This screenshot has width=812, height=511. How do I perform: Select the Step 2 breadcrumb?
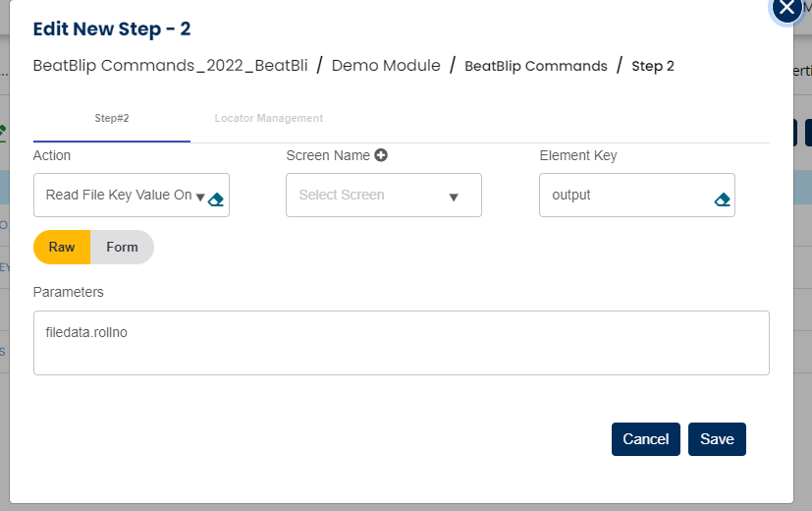(x=653, y=66)
